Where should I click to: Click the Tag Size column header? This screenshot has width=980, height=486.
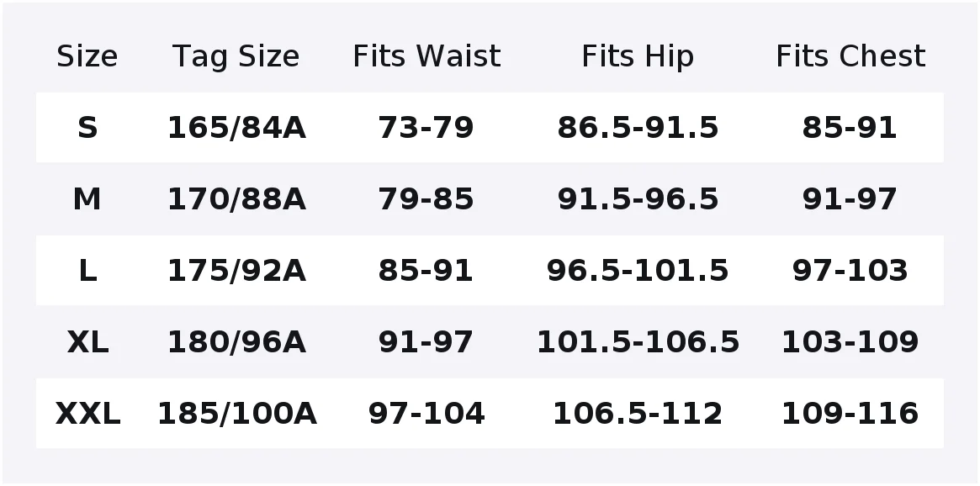click(236, 56)
